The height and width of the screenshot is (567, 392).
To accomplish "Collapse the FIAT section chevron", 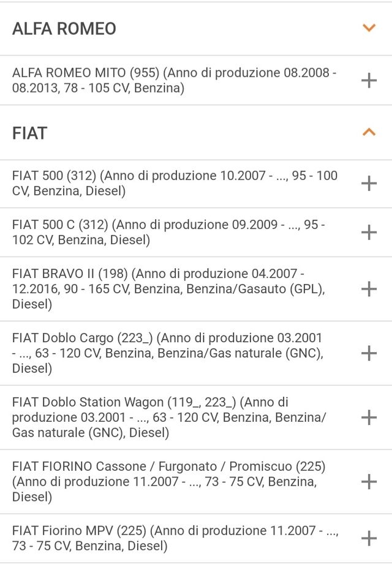I will (368, 130).
